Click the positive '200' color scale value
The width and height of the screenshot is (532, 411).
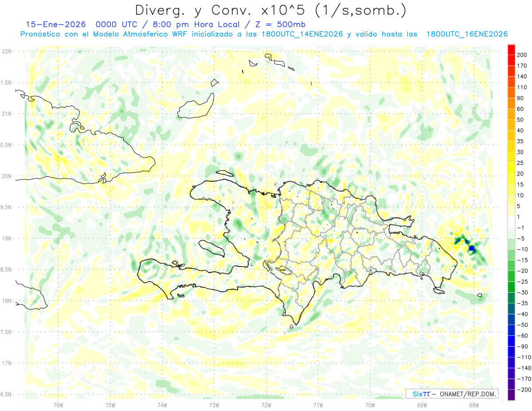pos(522,55)
